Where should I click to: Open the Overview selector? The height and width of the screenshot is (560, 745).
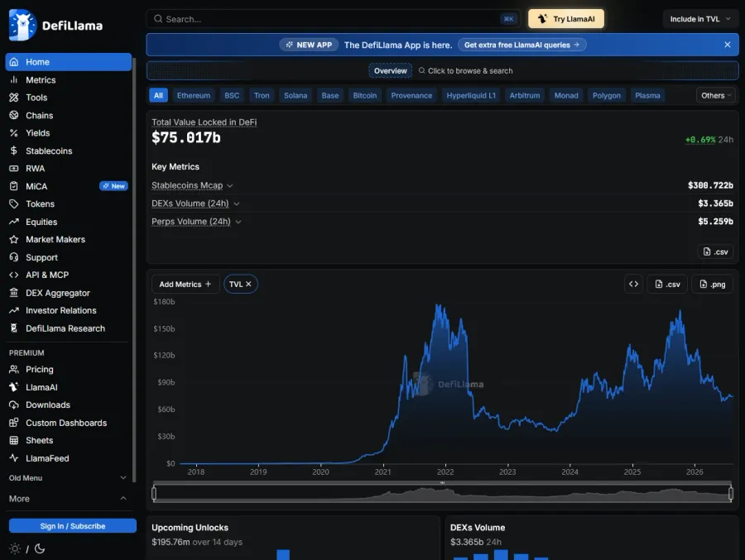(x=390, y=71)
